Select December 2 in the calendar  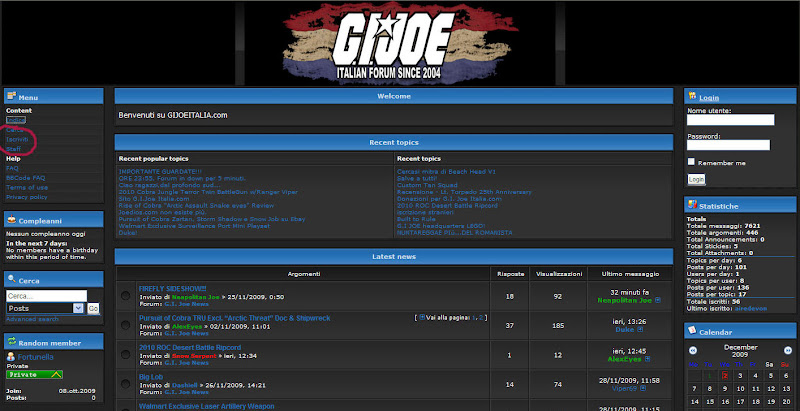pyautogui.click(x=725, y=376)
